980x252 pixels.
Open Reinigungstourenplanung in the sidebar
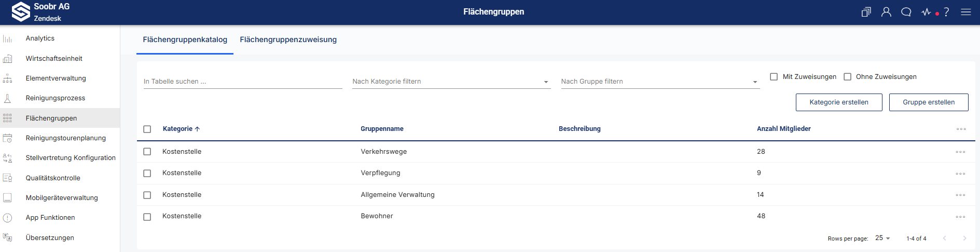coord(66,138)
